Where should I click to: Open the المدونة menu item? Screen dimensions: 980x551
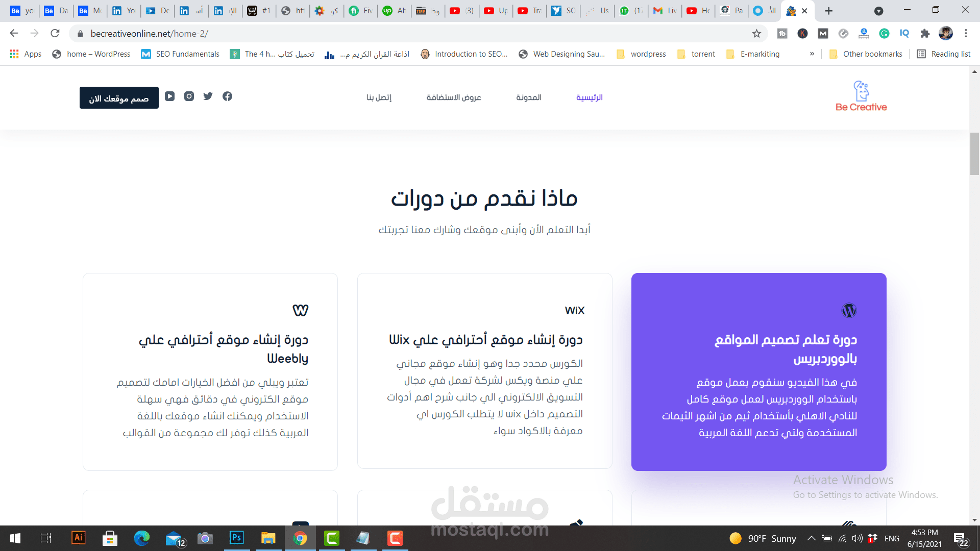[528, 97]
